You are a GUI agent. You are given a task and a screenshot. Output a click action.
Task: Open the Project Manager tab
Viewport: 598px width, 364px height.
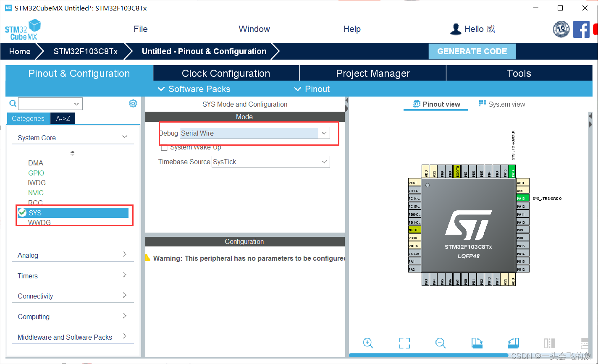pos(372,73)
